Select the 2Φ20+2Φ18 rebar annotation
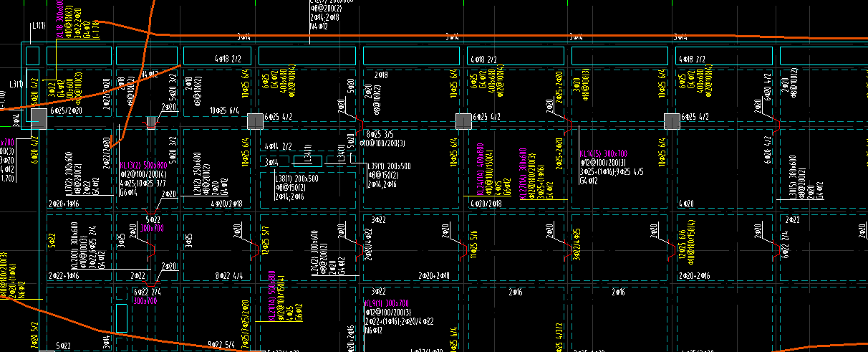Viewport: 868px width, 352px height. (x=435, y=275)
